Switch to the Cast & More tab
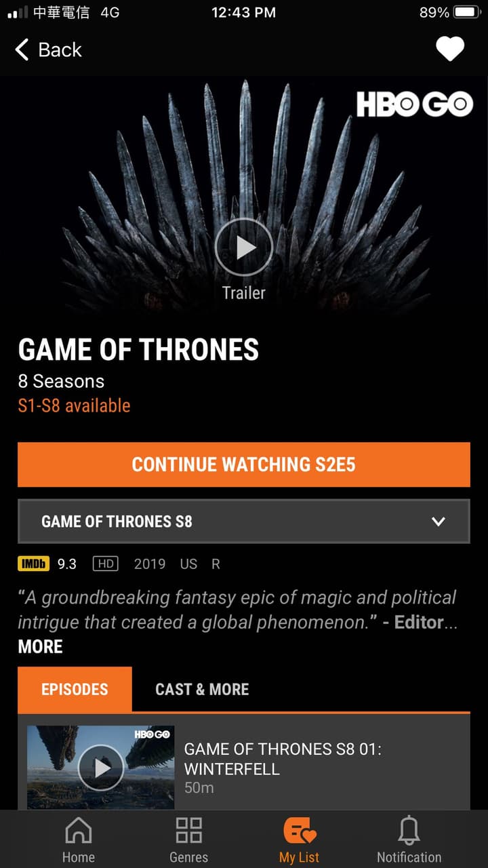The image size is (488, 868). [202, 689]
